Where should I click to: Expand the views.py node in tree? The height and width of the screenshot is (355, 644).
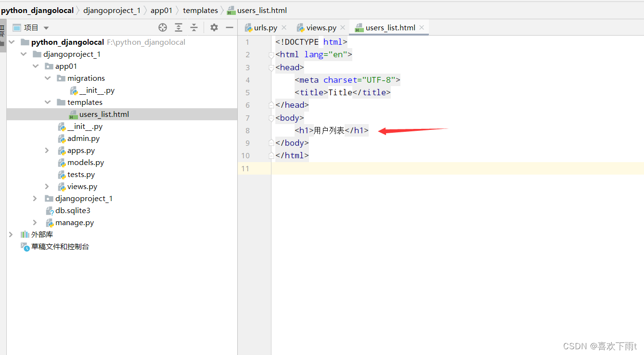(x=47, y=187)
